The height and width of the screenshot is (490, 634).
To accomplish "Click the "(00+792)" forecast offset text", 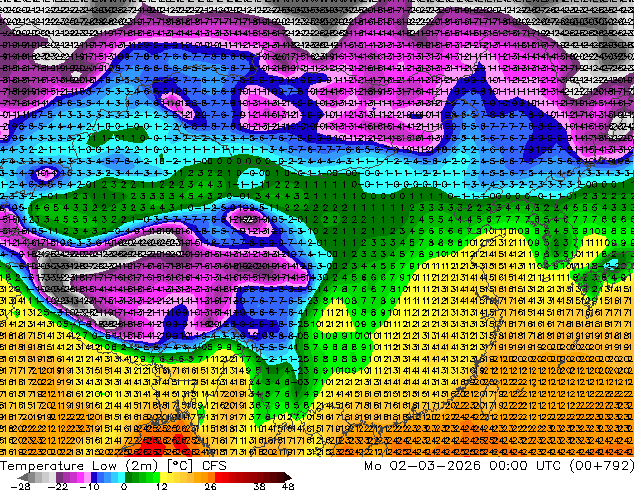I will 601,466.
